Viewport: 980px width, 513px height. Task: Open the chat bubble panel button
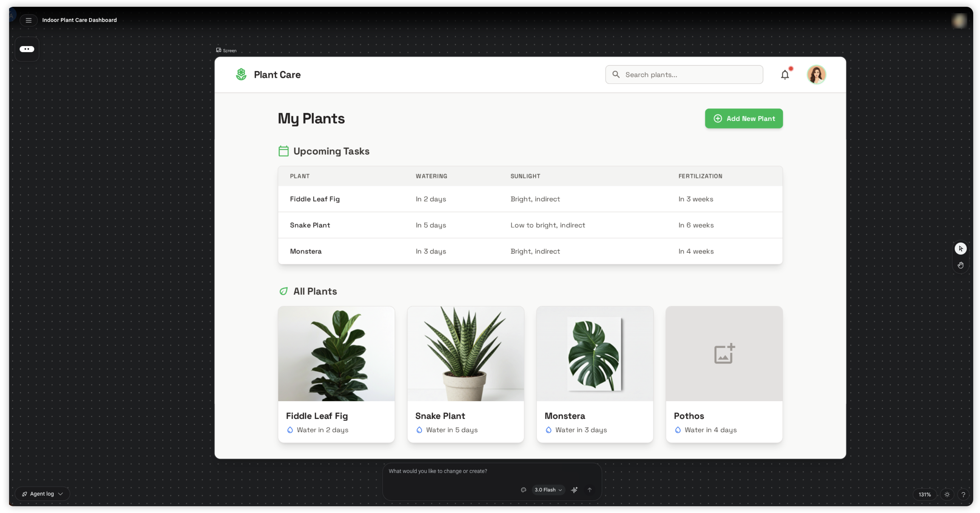(x=27, y=49)
